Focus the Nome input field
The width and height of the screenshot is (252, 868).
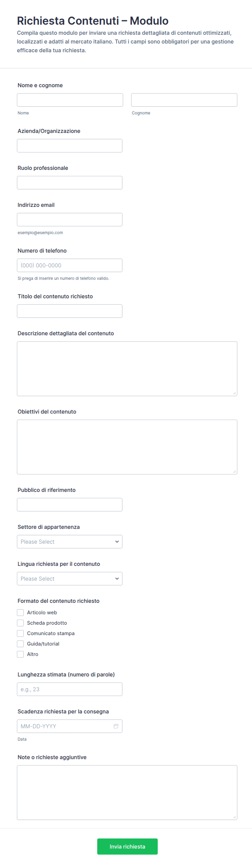click(70, 100)
